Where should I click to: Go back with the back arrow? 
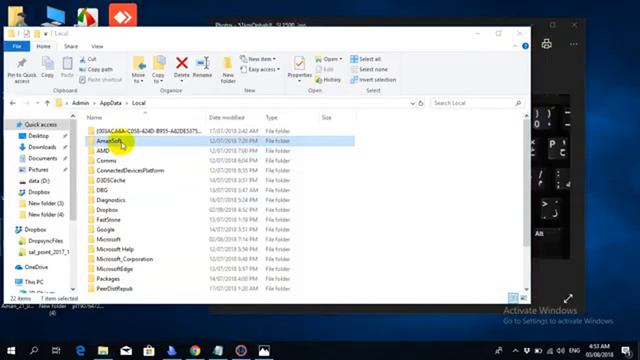point(13,103)
